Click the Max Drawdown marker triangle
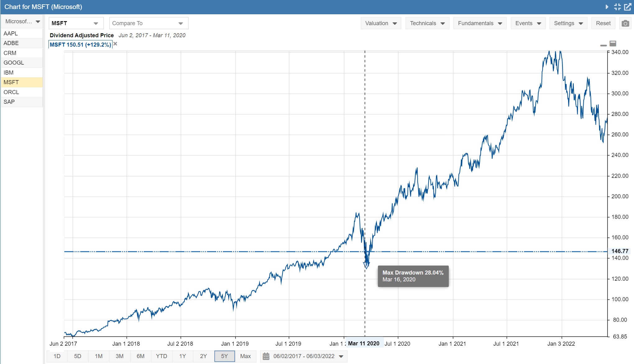634x364 pixels. click(366, 265)
